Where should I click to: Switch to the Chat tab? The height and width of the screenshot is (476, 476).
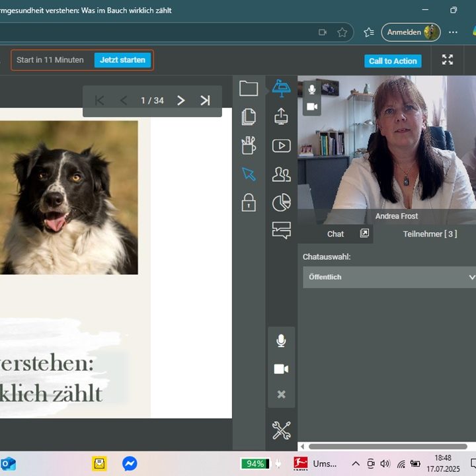coord(335,234)
